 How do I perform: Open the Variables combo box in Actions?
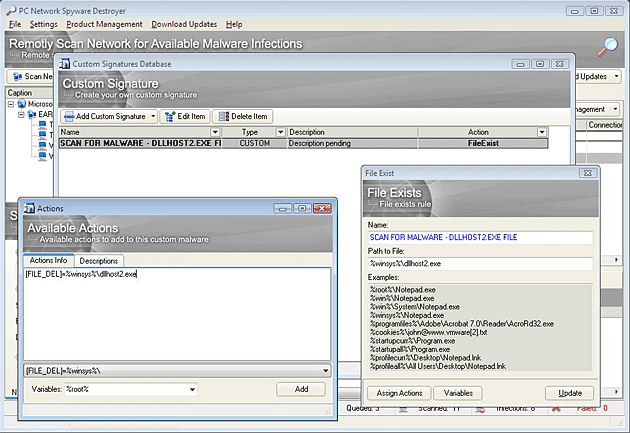click(191, 389)
